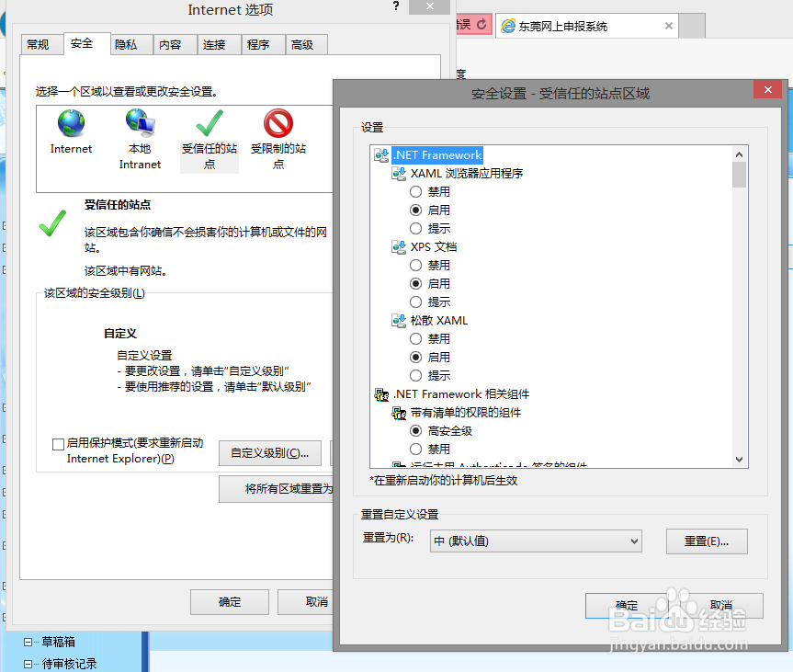
Task: Click the 重置(E) button
Action: coord(707,541)
